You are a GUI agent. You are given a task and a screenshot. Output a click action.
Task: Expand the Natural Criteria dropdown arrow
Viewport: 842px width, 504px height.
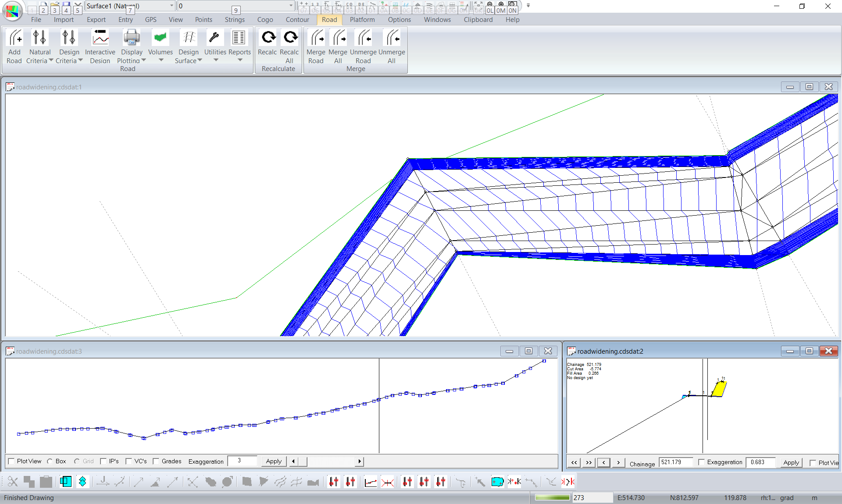[x=51, y=60]
